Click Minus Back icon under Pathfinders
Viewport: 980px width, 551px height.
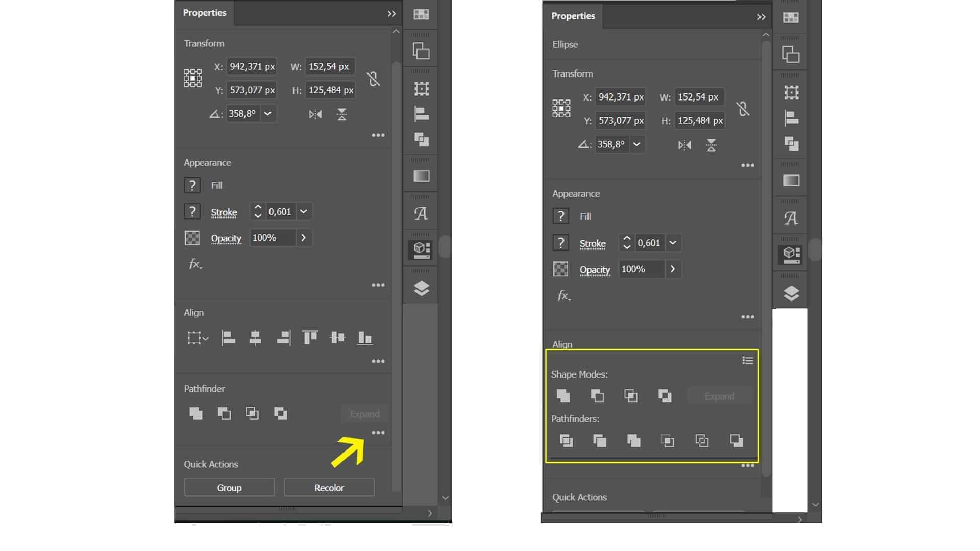[737, 440]
